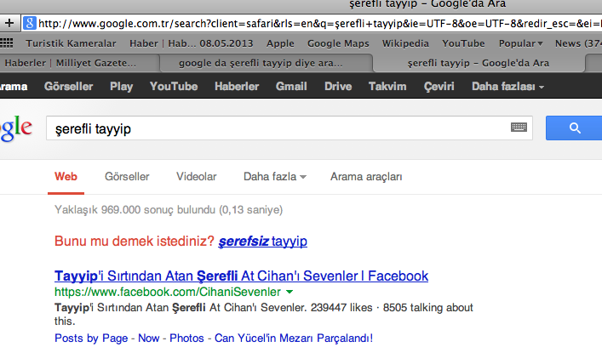Open the Tayyip'i Sırtından Atan Facebook result
Image resolution: width=602 pixels, height=364 pixels.
[241, 276]
